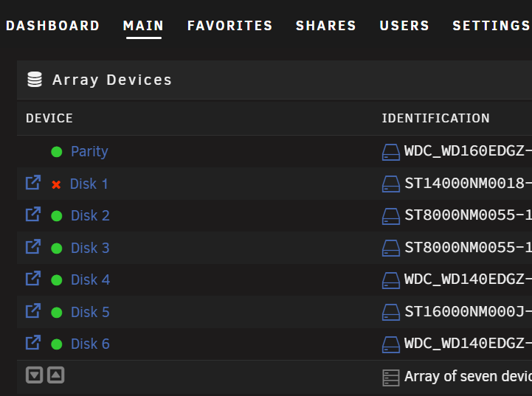Image resolution: width=532 pixels, height=396 pixels.
Task: Open the Disk 4 device link
Action: [90, 279]
